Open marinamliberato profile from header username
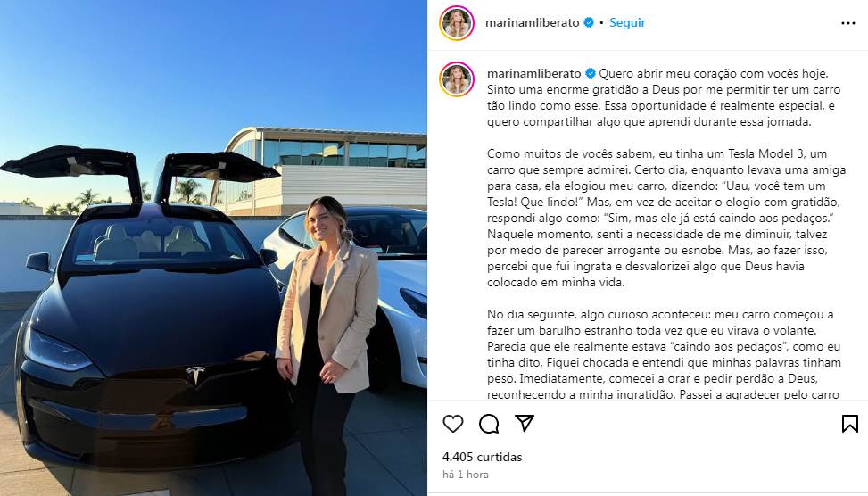This screenshot has width=868, height=496. click(532, 22)
